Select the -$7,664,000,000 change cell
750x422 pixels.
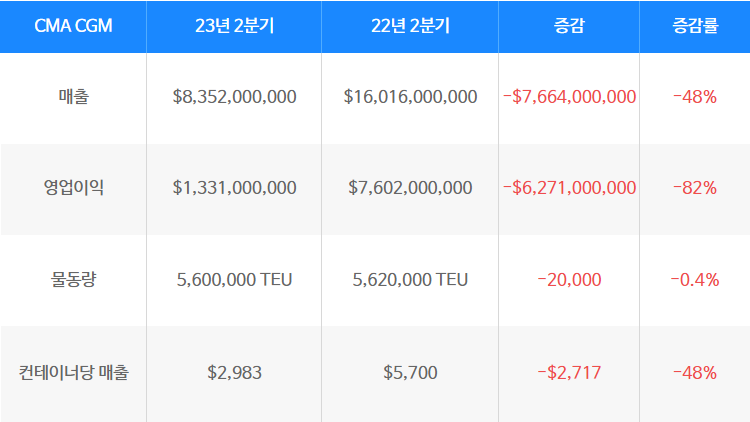(x=569, y=97)
